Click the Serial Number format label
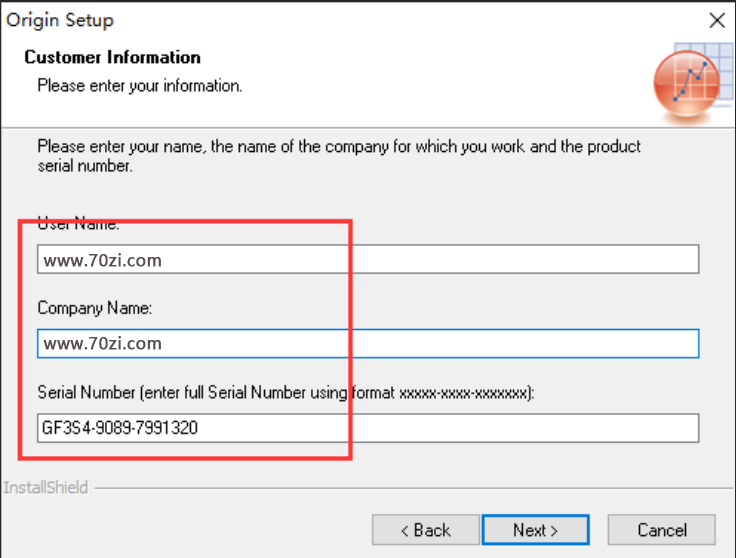The image size is (736, 558). coord(286,392)
